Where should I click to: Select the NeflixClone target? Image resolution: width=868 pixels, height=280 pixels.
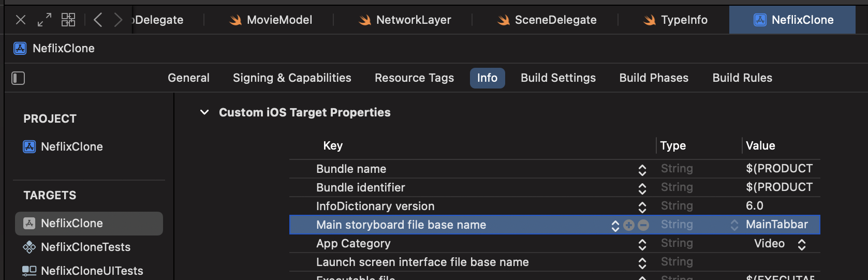pos(89,223)
